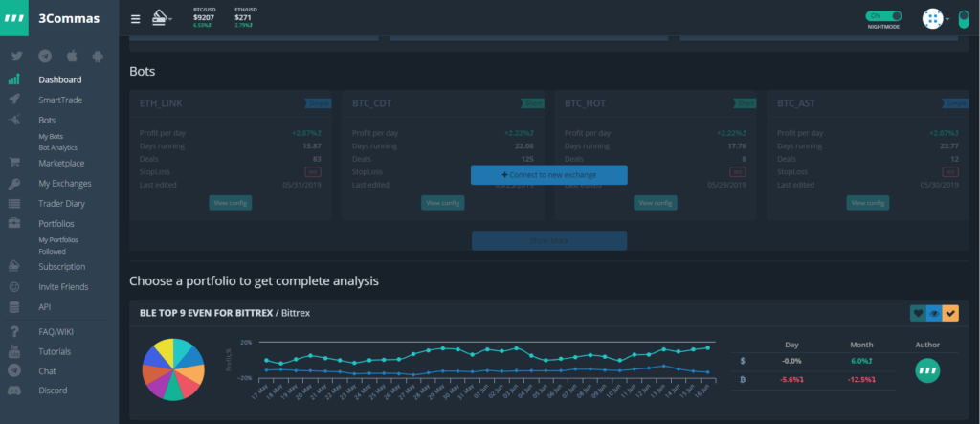The image size is (980, 424).
Task: Open the FAQ/WIKI link
Action: pyautogui.click(x=56, y=331)
